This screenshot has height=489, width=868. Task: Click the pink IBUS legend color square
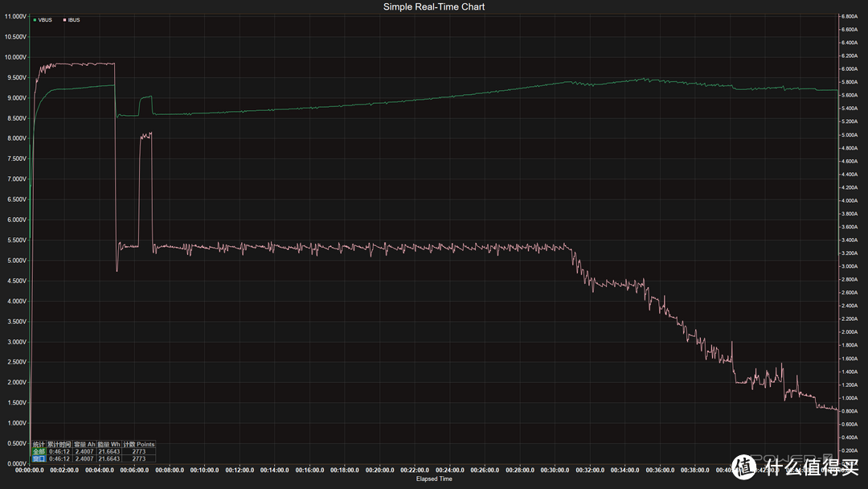click(65, 20)
